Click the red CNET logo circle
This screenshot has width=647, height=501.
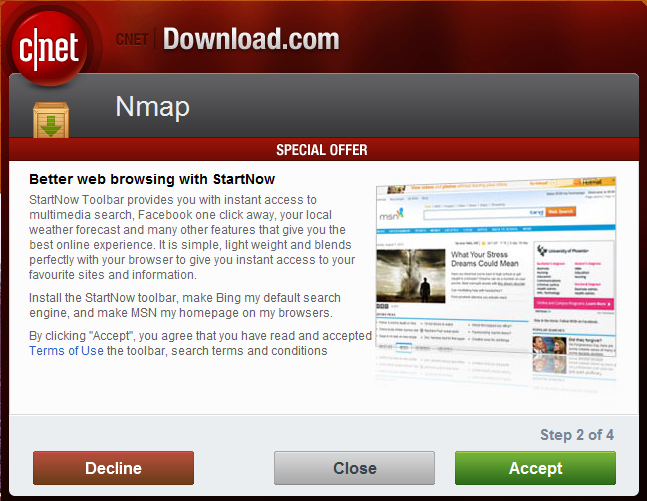click(49, 48)
